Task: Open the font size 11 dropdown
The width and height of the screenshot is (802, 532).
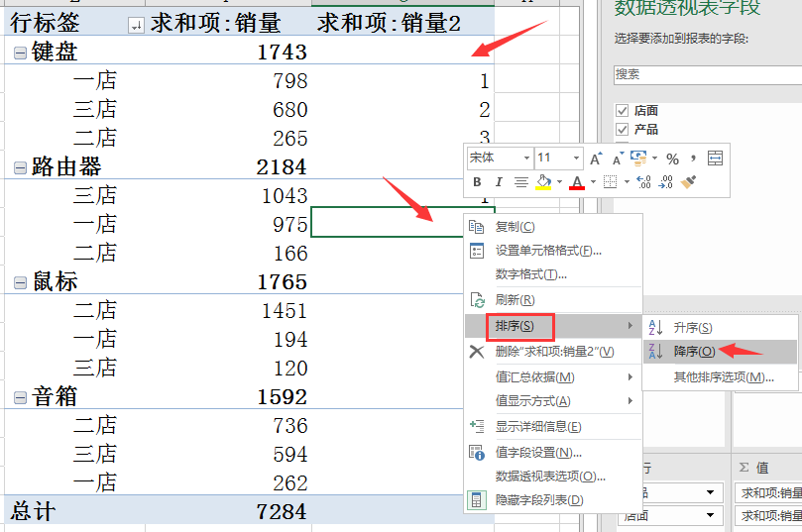Action: [576, 158]
